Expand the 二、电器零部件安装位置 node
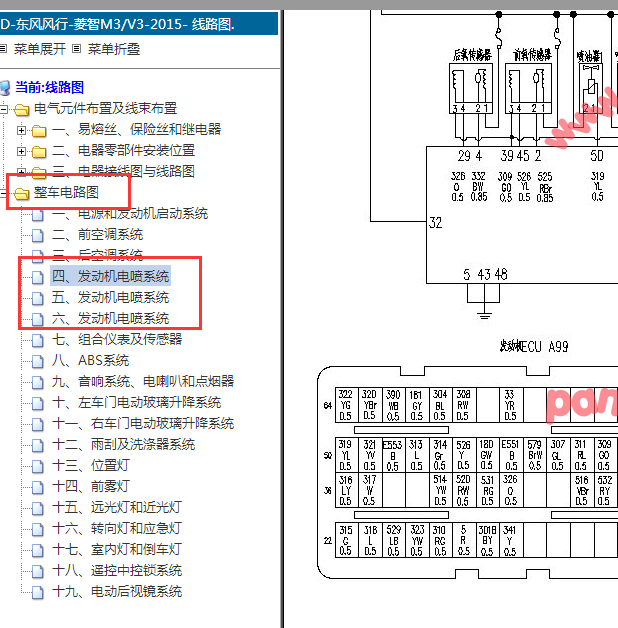This screenshot has width=618, height=628. click(21, 151)
